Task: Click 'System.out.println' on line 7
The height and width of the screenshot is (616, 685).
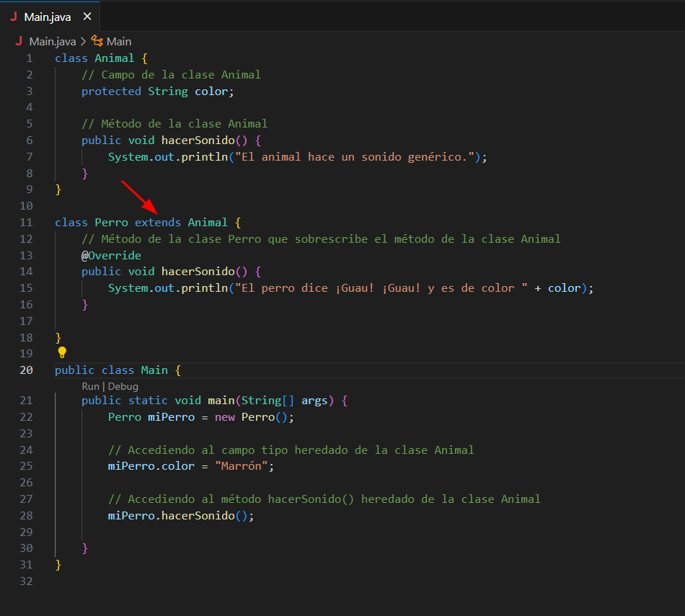Action: click(168, 157)
